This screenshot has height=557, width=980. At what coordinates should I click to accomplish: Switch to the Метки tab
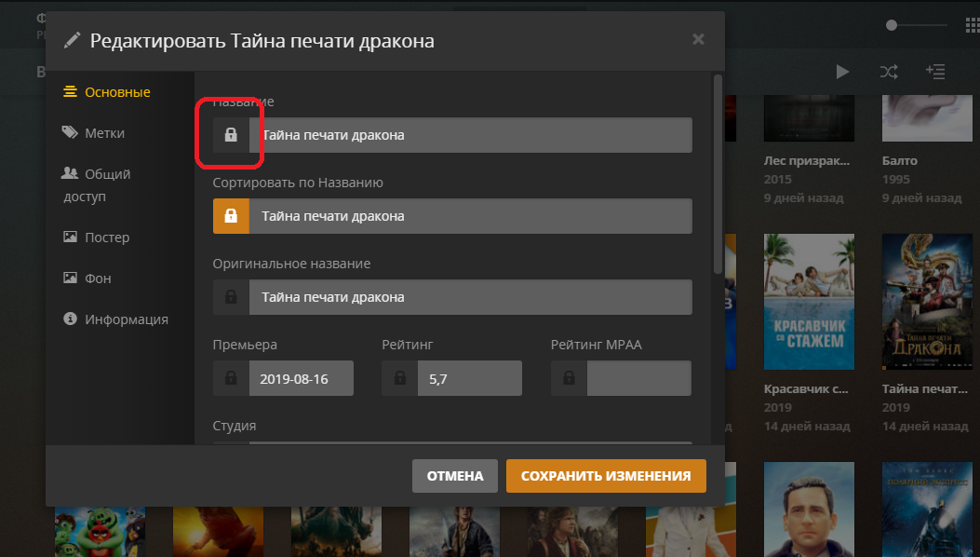pyautogui.click(x=104, y=133)
